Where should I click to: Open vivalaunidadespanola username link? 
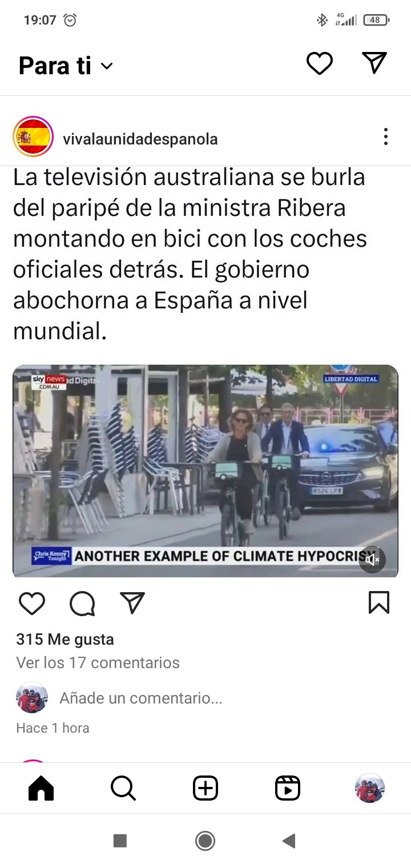pyautogui.click(x=140, y=139)
